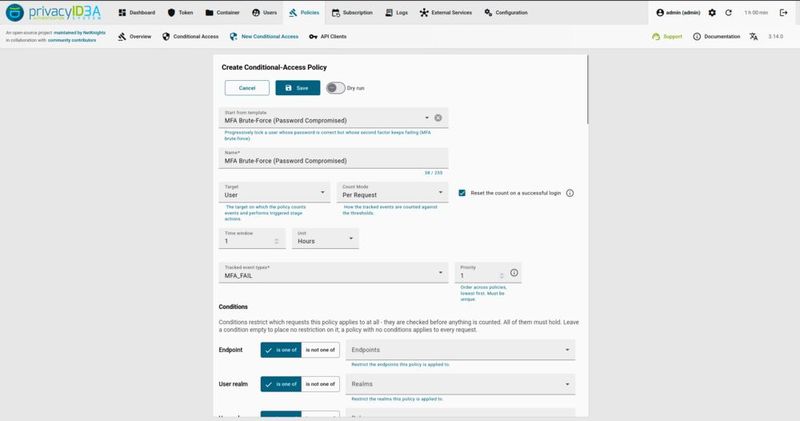Click the privacyIDEA logo
Image resolution: width=800 pixels, height=421 pixels.
tap(53, 13)
